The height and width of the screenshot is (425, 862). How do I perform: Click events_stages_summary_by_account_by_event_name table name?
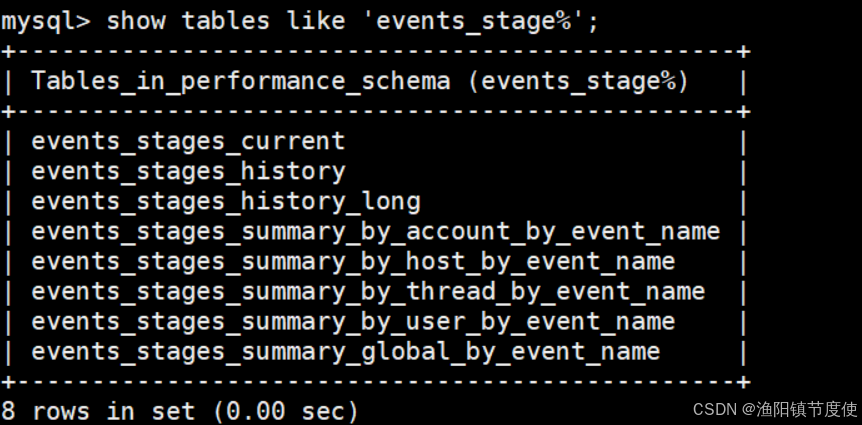click(375, 231)
